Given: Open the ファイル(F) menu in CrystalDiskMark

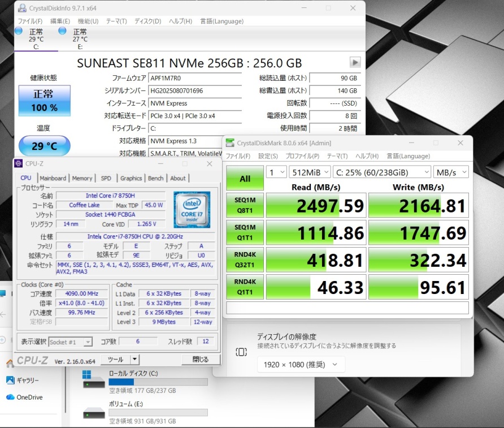Looking at the screenshot, I should coord(238,156).
